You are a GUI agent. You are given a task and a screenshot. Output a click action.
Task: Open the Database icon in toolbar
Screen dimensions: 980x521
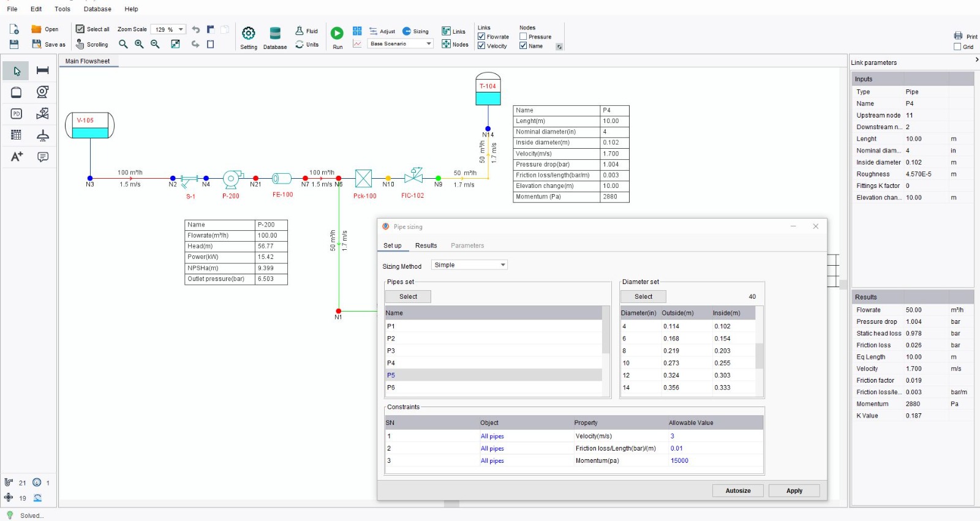pyautogui.click(x=275, y=34)
